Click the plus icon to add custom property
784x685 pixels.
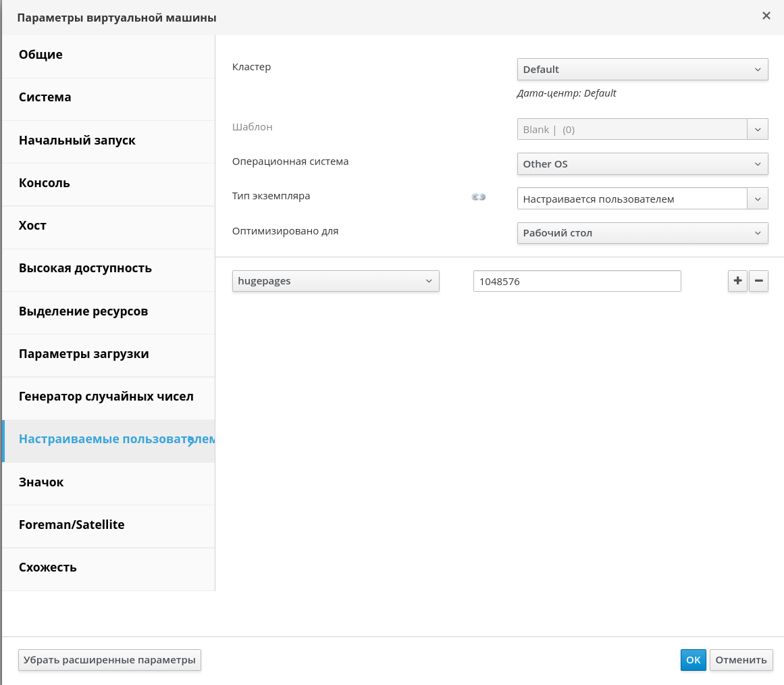tap(737, 281)
